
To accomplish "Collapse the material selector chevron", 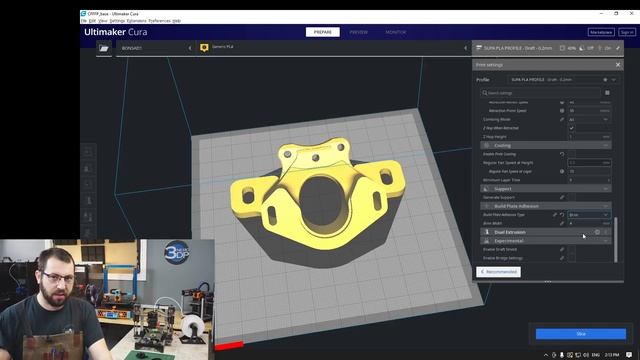I will pyautogui.click(x=465, y=48).
